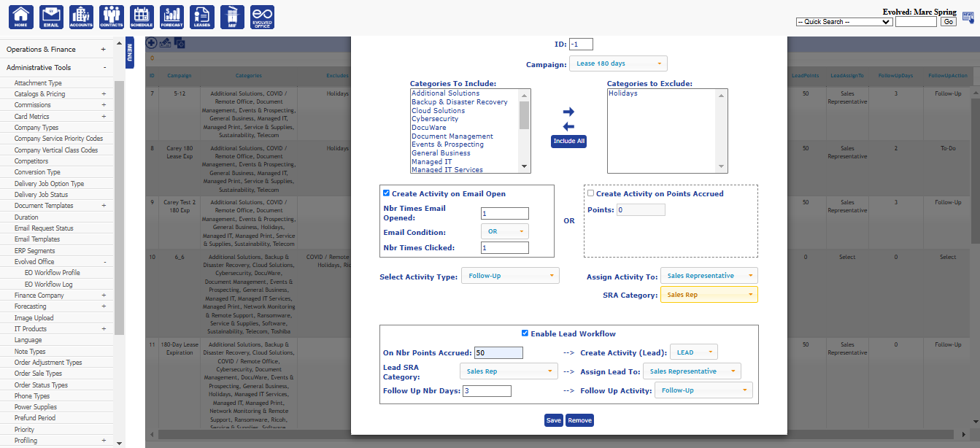Select Holidays in Categories to Exclude

pyautogui.click(x=622, y=93)
